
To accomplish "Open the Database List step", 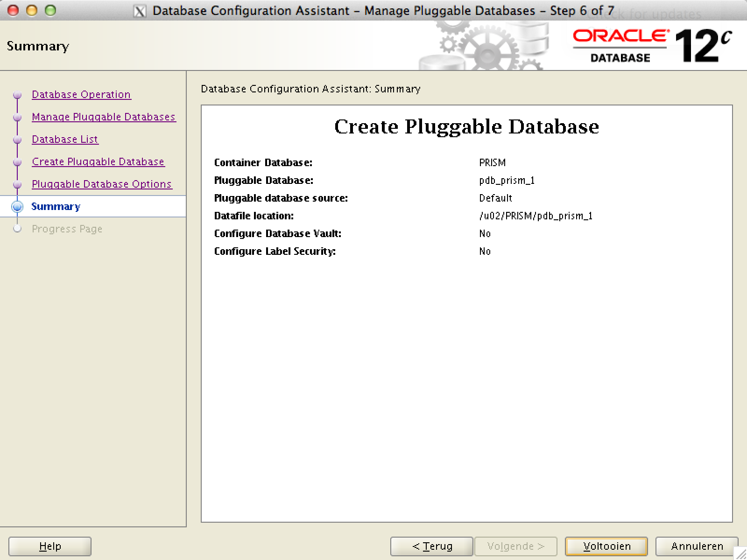I will [65, 139].
